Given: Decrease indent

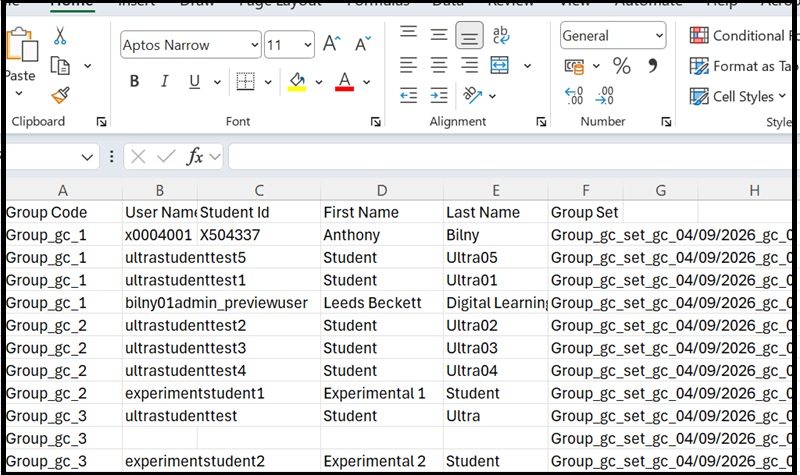Looking at the screenshot, I should [x=408, y=95].
